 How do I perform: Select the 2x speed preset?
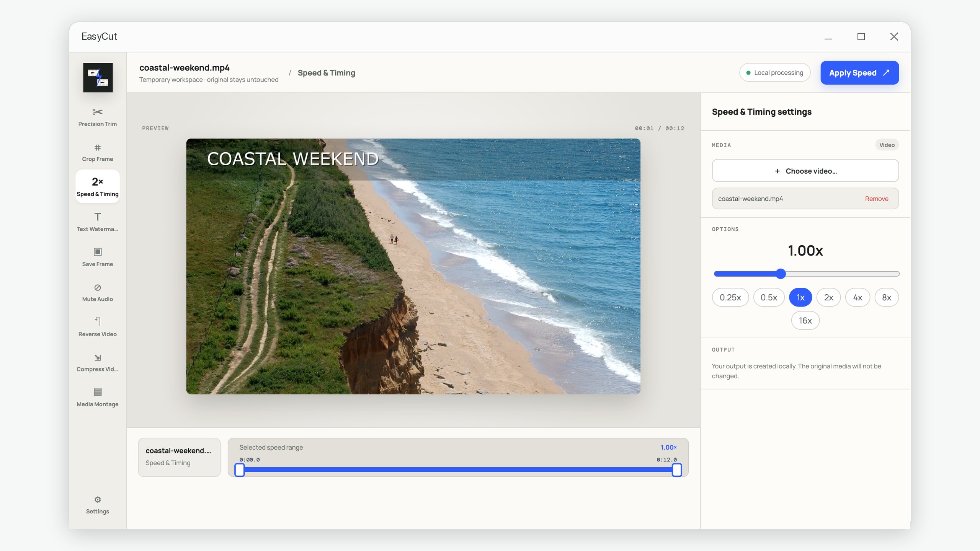[828, 297]
